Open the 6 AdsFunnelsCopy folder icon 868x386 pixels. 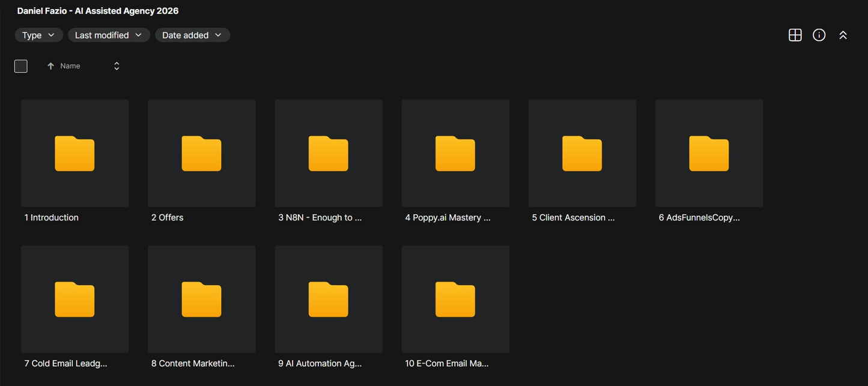(x=709, y=153)
